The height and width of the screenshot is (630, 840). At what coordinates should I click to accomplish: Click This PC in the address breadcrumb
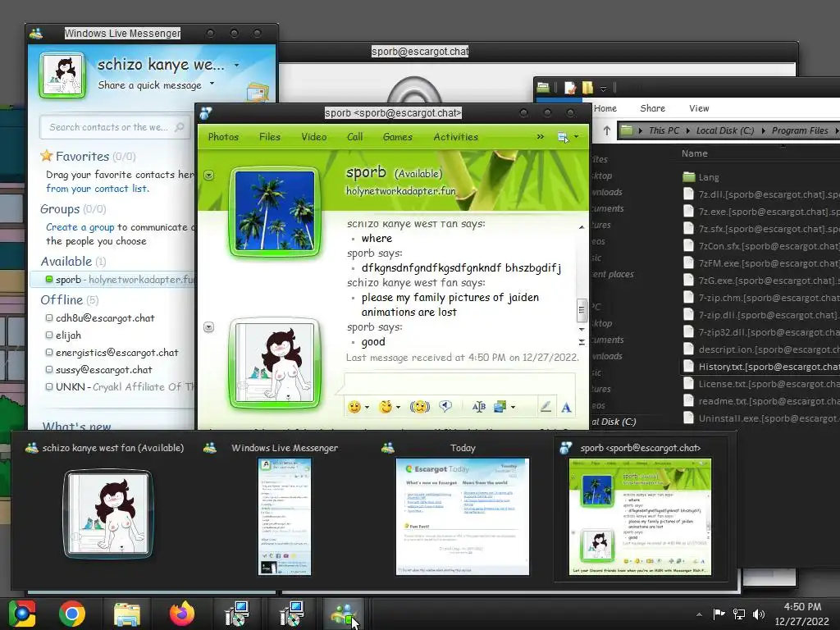(664, 130)
